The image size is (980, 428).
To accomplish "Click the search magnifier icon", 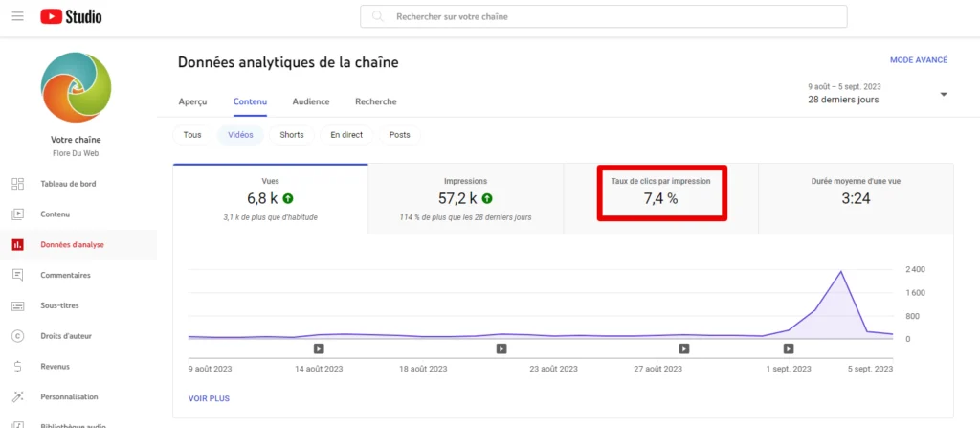I will (x=377, y=17).
